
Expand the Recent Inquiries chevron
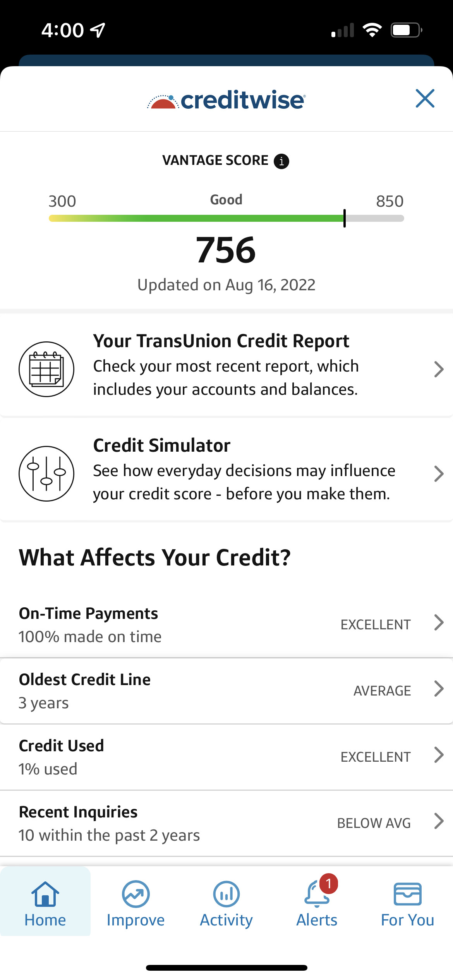[x=438, y=821]
